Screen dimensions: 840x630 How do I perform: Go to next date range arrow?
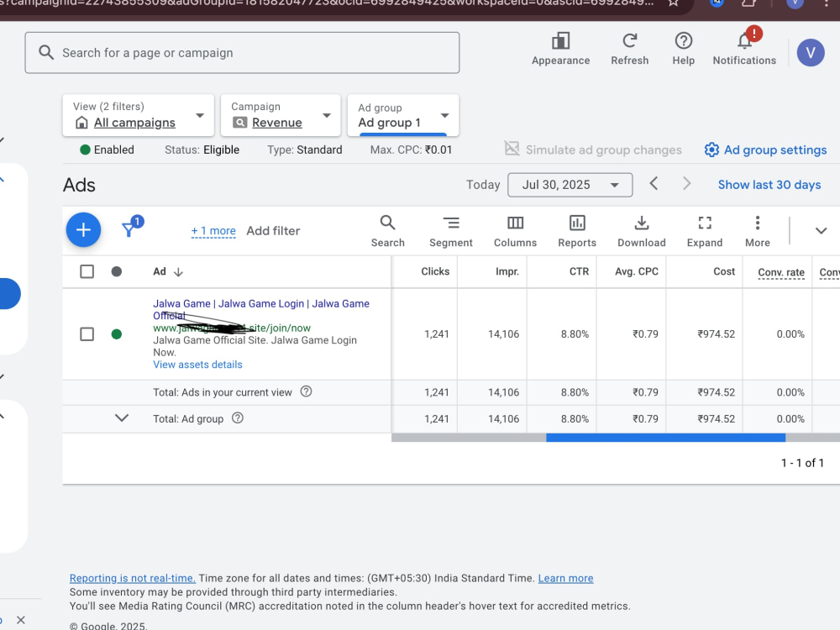pos(686,184)
